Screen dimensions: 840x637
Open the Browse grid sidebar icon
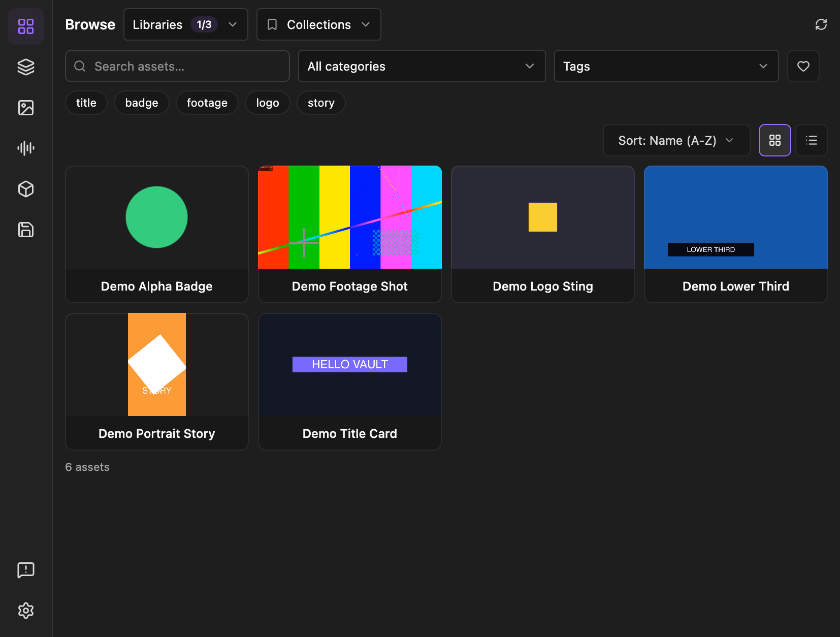pyautogui.click(x=26, y=26)
